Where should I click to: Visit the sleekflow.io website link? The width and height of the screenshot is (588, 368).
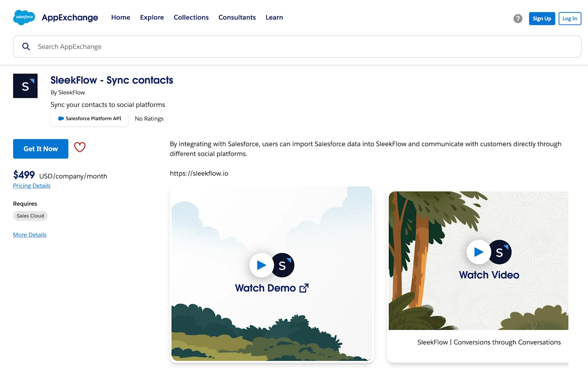(x=199, y=173)
